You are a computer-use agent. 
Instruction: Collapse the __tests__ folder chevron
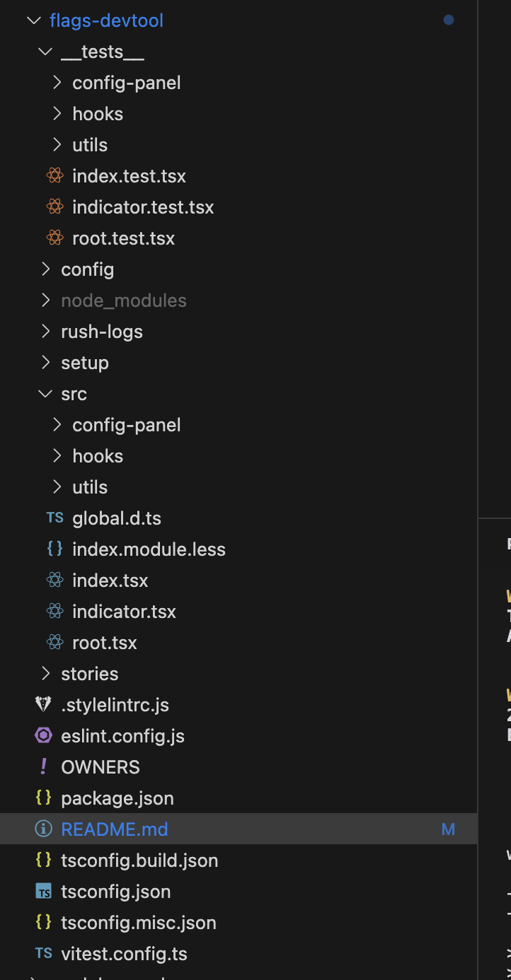tap(45, 52)
